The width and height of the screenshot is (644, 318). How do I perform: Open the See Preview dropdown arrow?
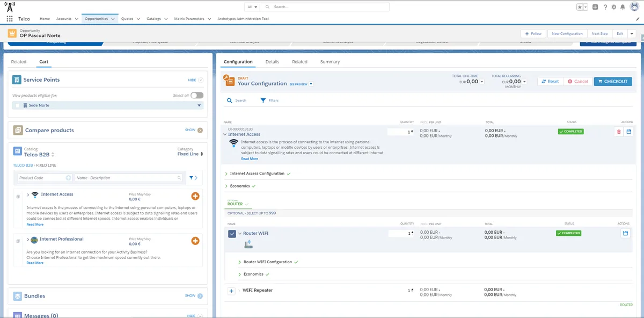coord(311,84)
